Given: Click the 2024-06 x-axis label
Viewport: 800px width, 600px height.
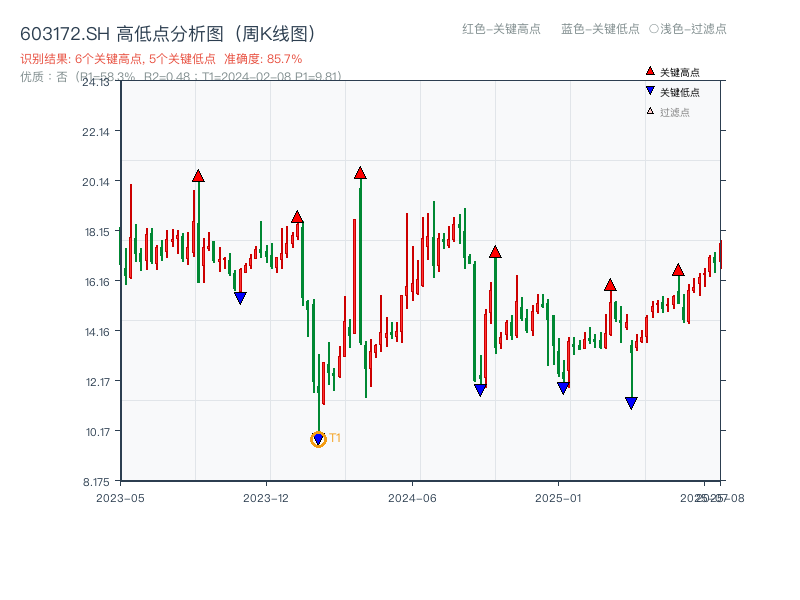Looking at the screenshot, I should tap(413, 496).
